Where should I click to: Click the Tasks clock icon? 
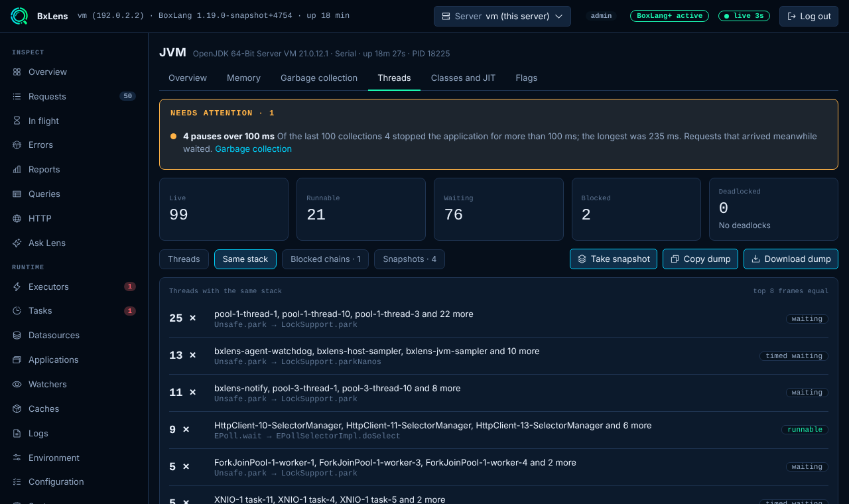(17, 310)
